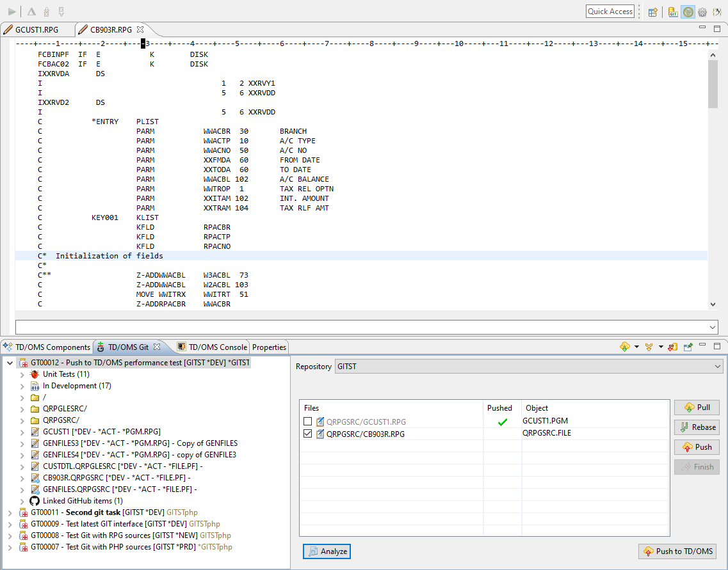Viewport: 728px width, 570px height.
Task: Click the Analyze button
Action: point(327,551)
